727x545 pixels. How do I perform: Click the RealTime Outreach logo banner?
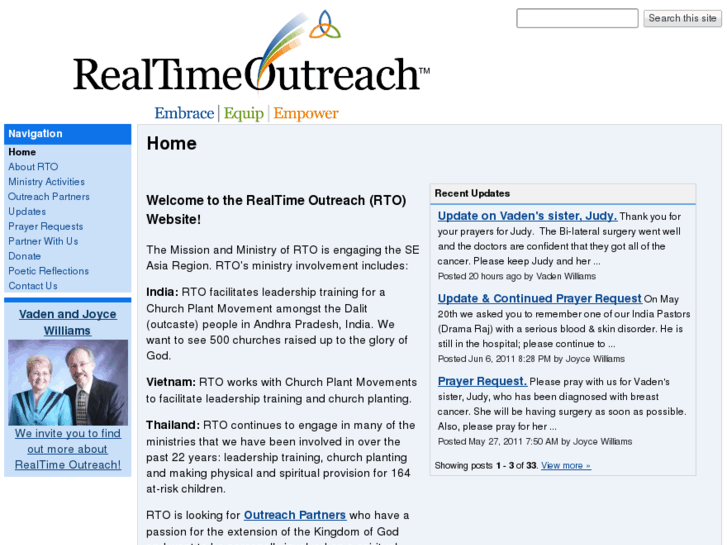pos(252,65)
